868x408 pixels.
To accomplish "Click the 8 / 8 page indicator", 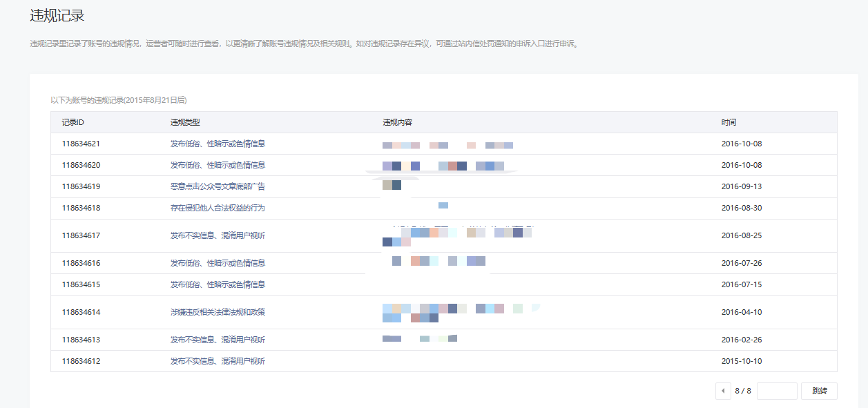I will (x=743, y=391).
